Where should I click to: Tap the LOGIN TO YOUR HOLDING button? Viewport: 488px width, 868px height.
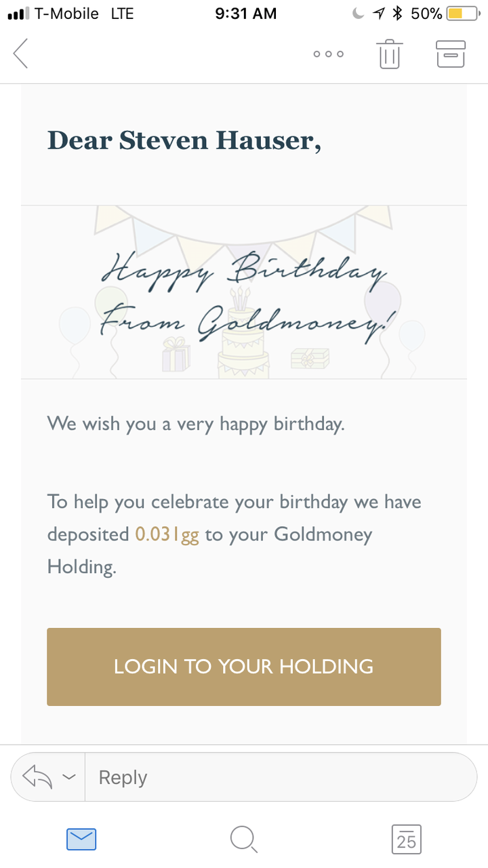(244, 667)
